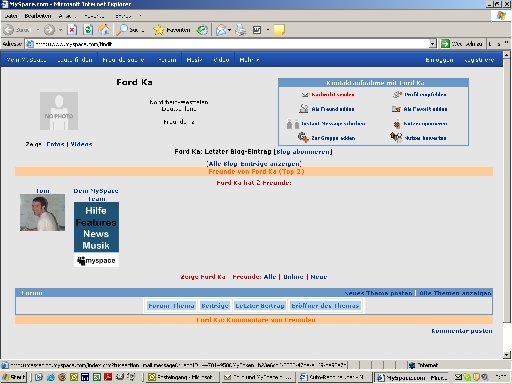Open the Fotos link under the profile photo

[55, 144]
